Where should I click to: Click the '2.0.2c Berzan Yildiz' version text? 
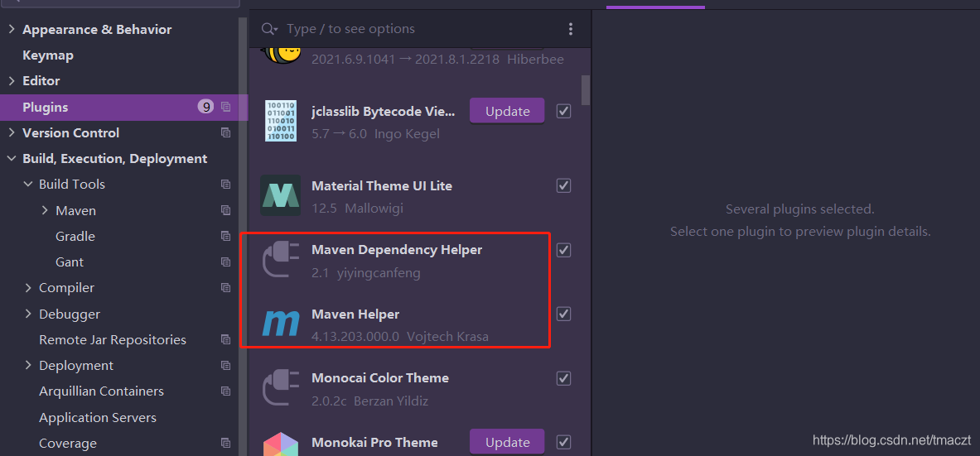(369, 401)
